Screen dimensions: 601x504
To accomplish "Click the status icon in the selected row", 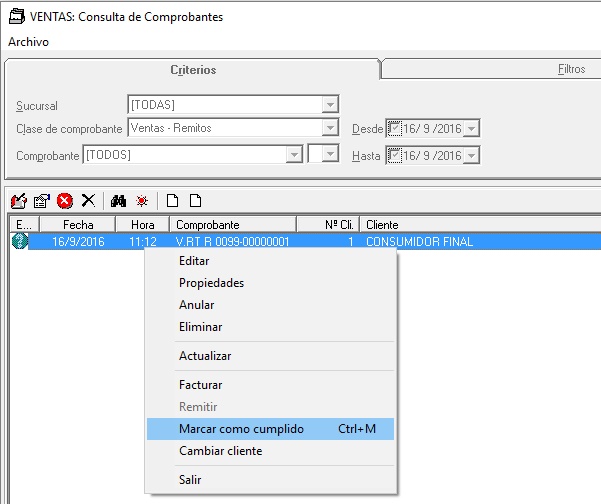I will pyautogui.click(x=19, y=241).
